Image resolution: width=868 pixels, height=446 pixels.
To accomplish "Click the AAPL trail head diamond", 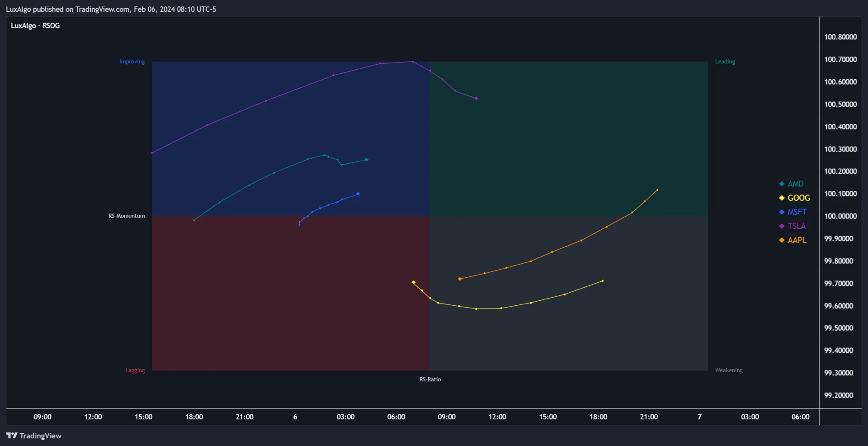I will pyautogui.click(x=460, y=279).
